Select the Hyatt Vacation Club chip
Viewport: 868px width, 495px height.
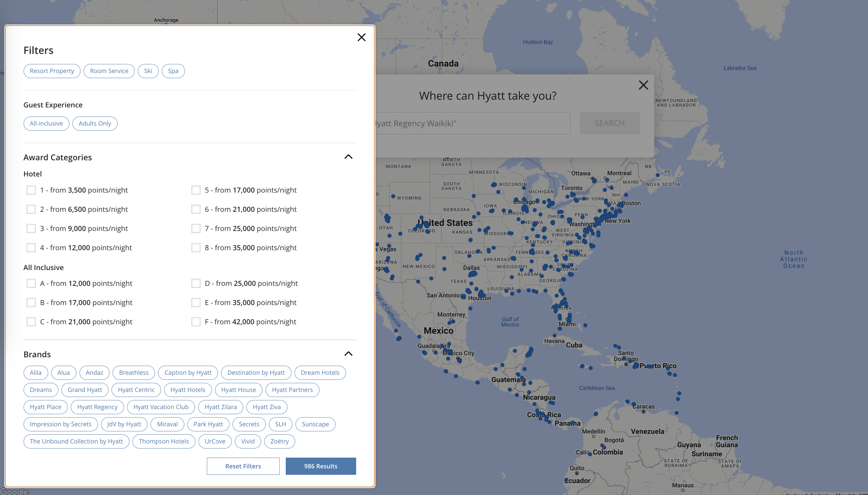[161, 407]
